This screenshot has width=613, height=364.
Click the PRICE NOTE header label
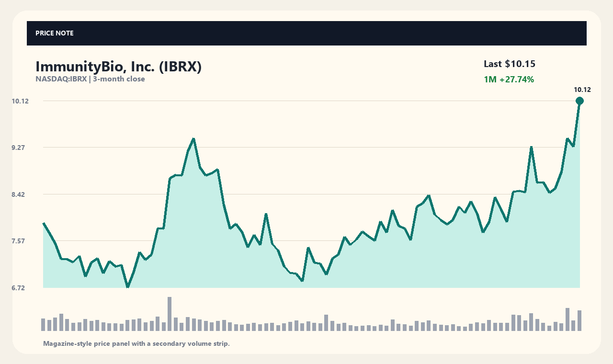(55, 33)
